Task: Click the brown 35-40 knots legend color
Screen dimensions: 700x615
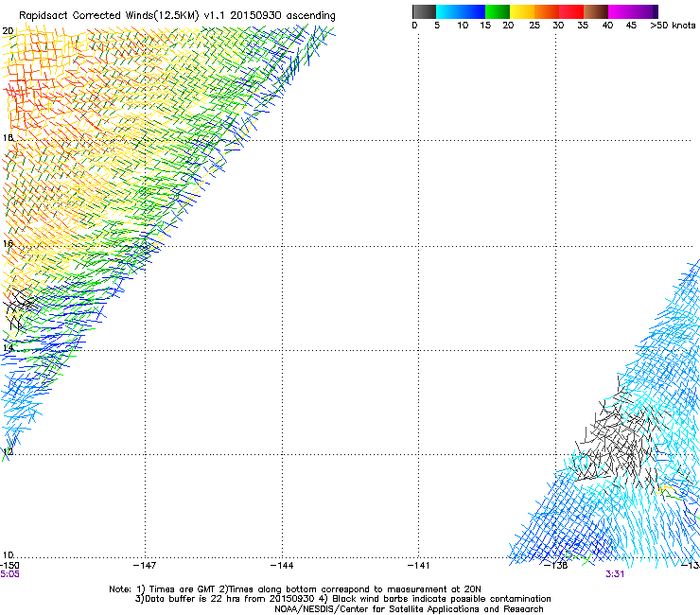Action: point(596,11)
